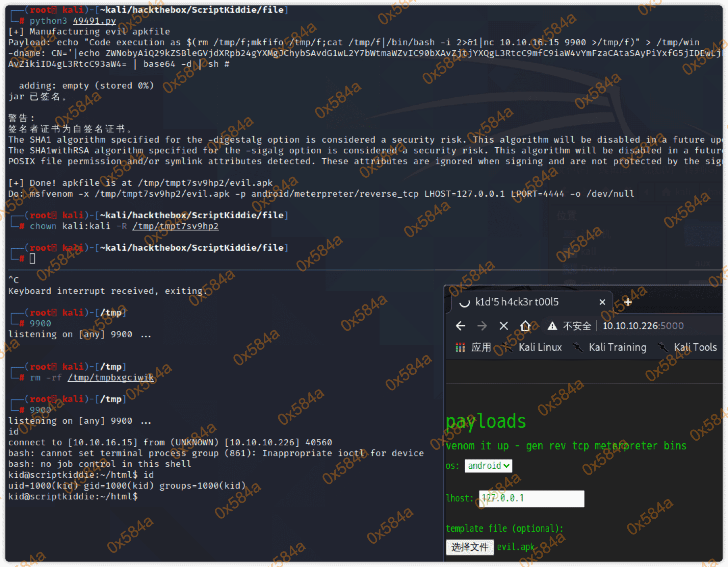Image resolution: width=728 pixels, height=567 pixels.
Task: Open the Kali Training bookmark
Action: pos(617,347)
